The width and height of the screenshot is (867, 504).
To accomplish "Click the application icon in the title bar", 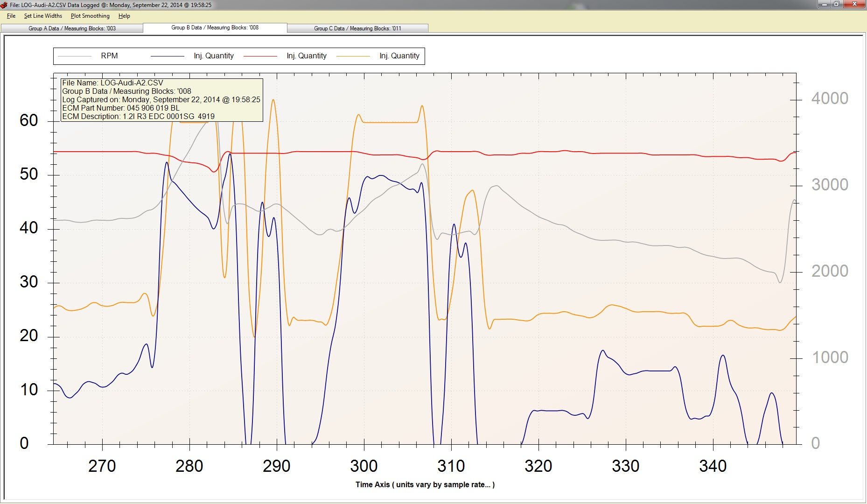I will [4, 5].
